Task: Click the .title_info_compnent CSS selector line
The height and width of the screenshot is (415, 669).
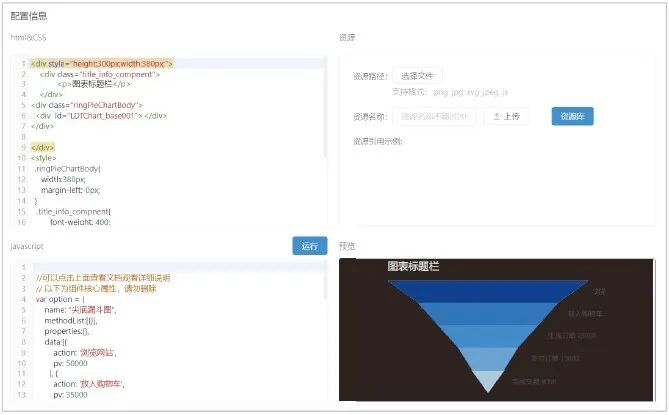Action: click(73, 212)
